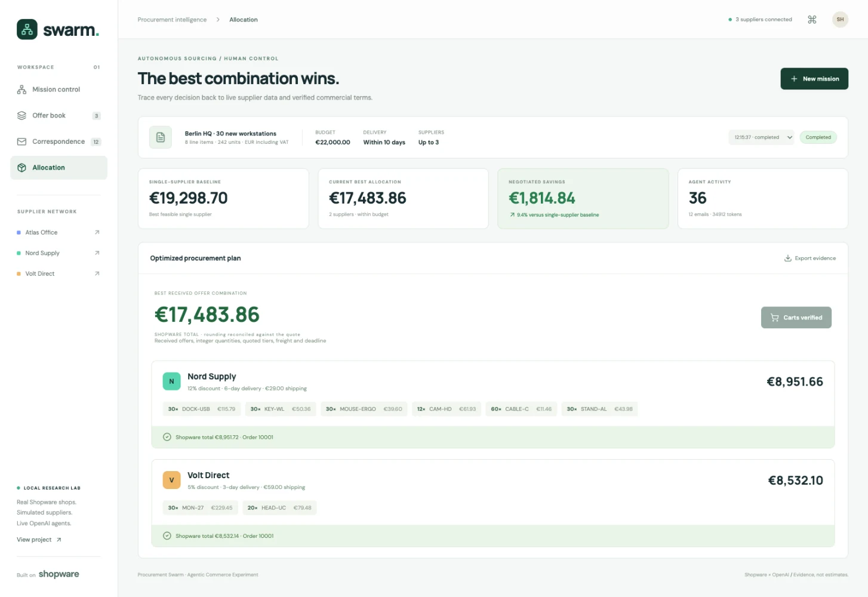Image resolution: width=868 pixels, height=597 pixels.
Task: Click the Single-supplier baseline card €19,298.70
Action: pos(223,199)
